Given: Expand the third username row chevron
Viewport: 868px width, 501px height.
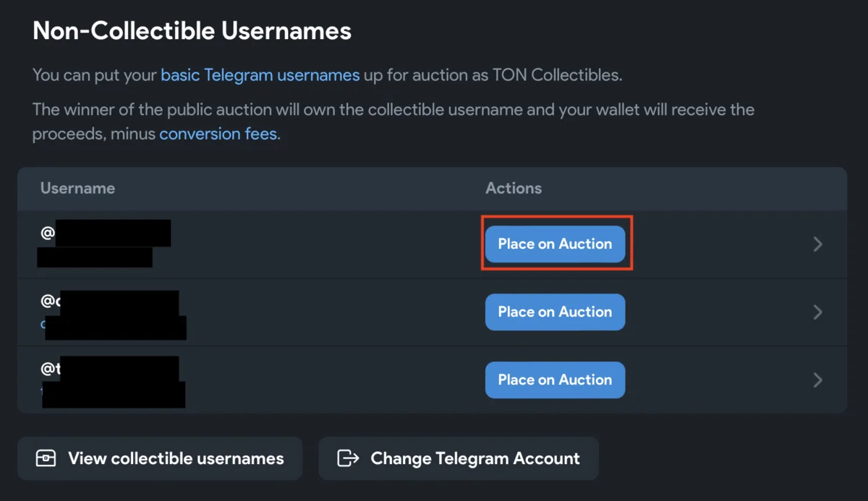Looking at the screenshot, I should point(818,380).
